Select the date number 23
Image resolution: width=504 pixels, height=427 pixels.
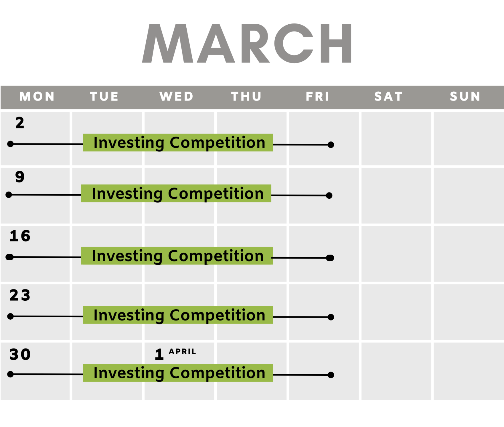coord(20,295)
